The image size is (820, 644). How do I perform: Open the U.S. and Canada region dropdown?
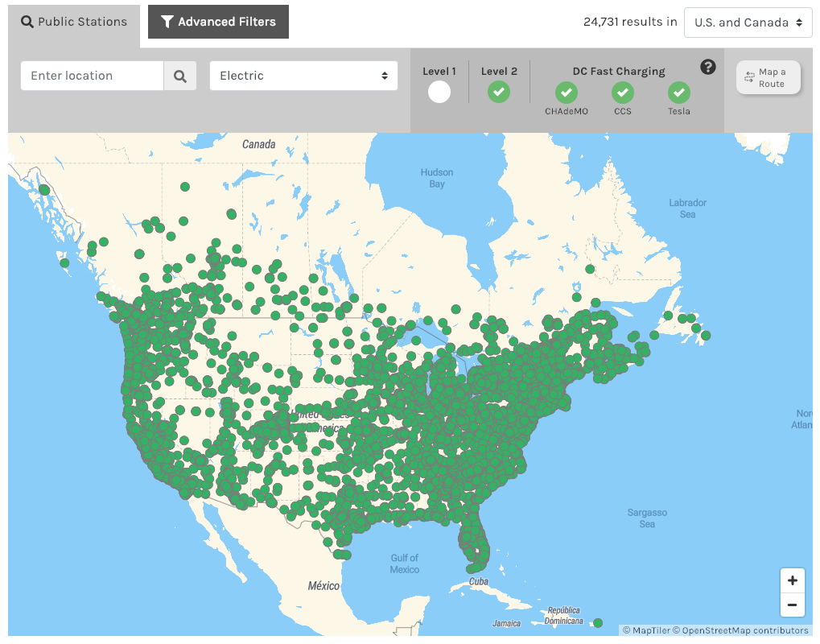(748, 23)
